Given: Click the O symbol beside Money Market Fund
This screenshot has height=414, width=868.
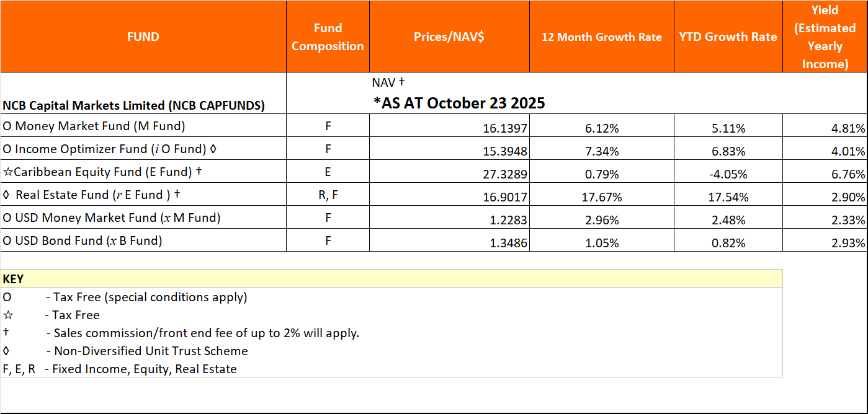Looking at the screenshot, I should [6, 125].
